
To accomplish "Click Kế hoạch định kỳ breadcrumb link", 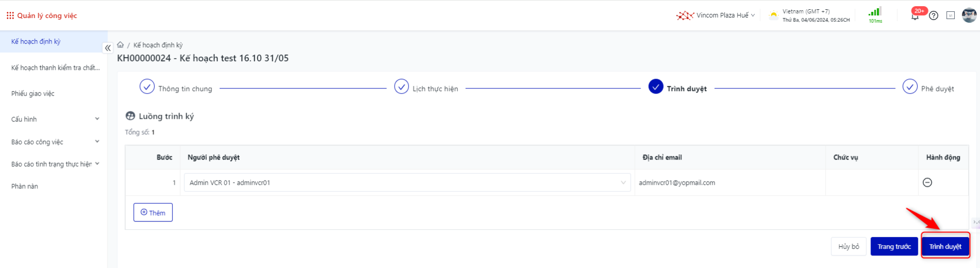I will click(158, 45).
